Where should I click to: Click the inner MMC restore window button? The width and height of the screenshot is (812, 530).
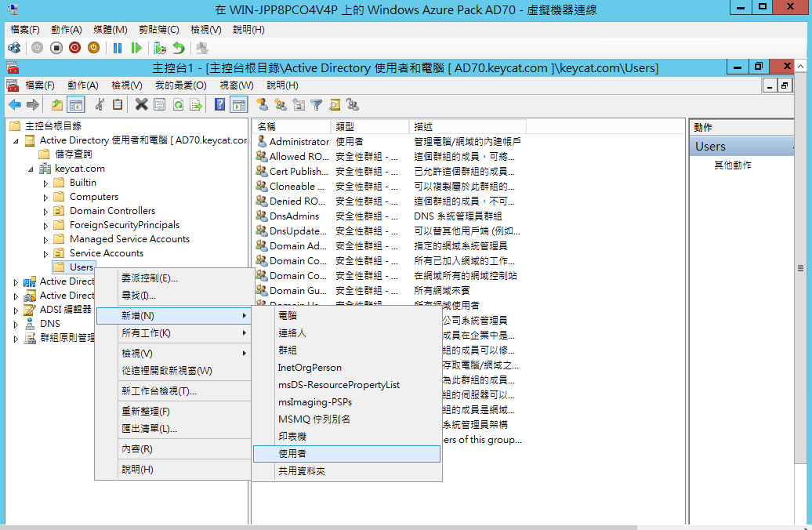[x=785, y=85]
